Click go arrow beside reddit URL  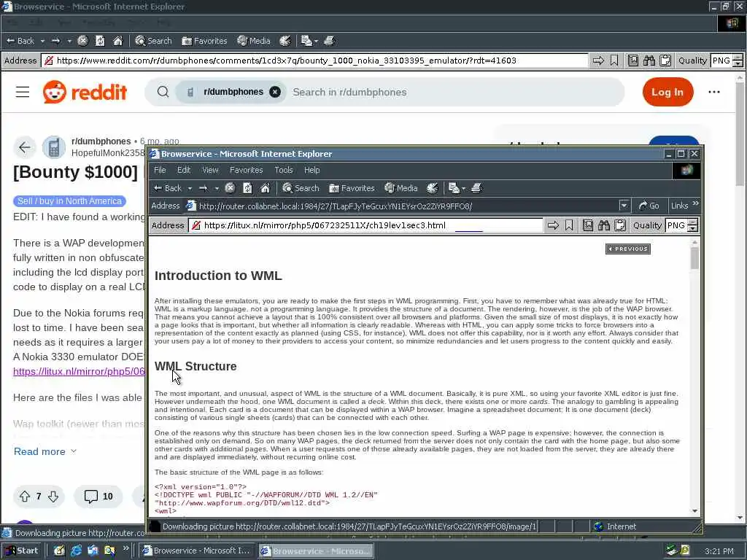(x=598, y=61)
